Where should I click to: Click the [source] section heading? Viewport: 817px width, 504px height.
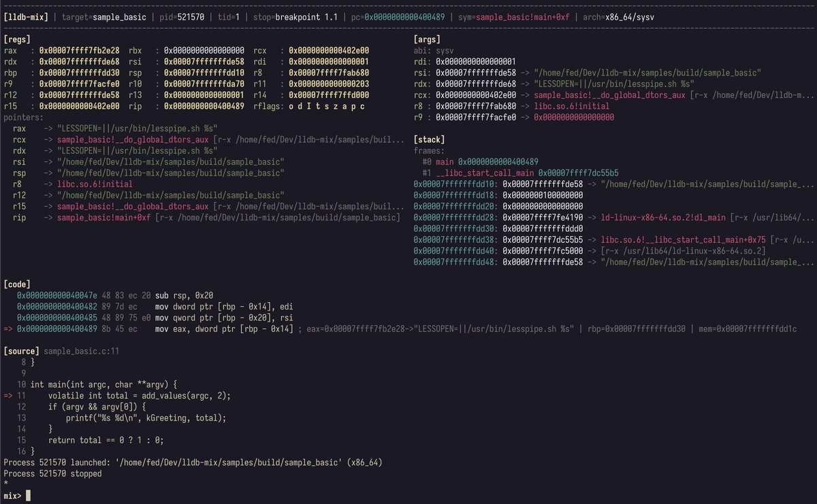[x=21, y=351]
